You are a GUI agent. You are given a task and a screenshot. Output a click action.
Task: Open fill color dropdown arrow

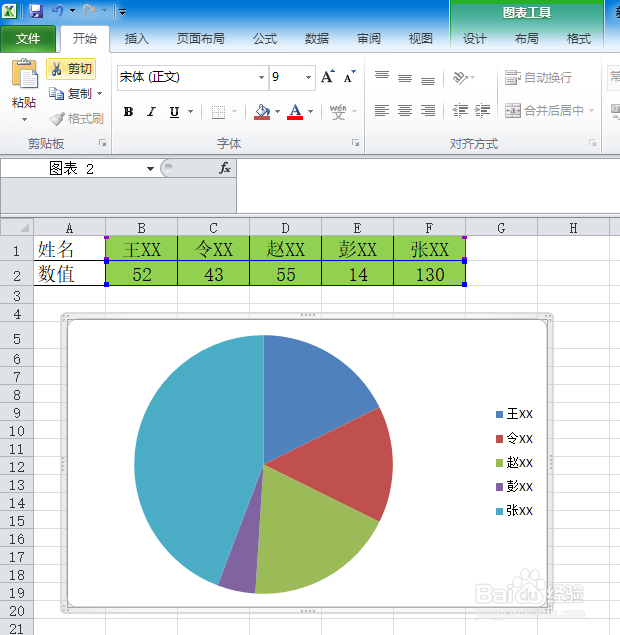pyautogui.click(x=277, y=111)
